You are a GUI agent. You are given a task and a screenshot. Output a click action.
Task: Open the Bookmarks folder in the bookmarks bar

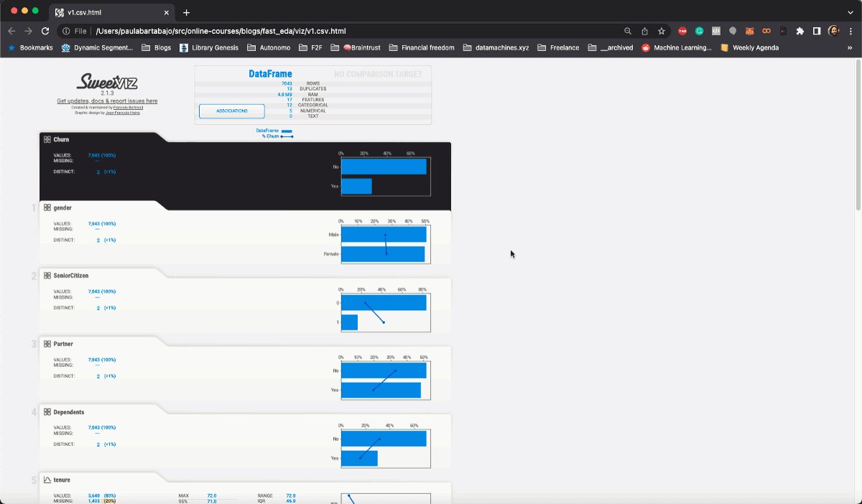tap(30, 48)
